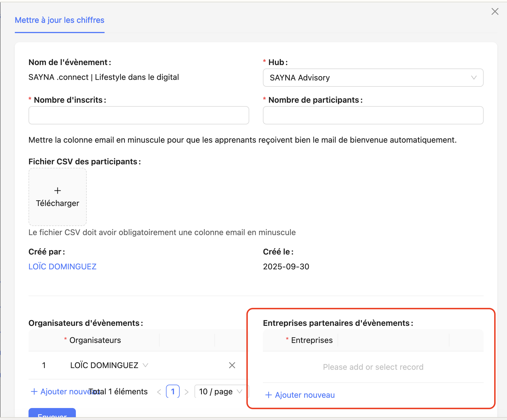Add new entreprise via Ajouter nouveau

click(300, 395)
